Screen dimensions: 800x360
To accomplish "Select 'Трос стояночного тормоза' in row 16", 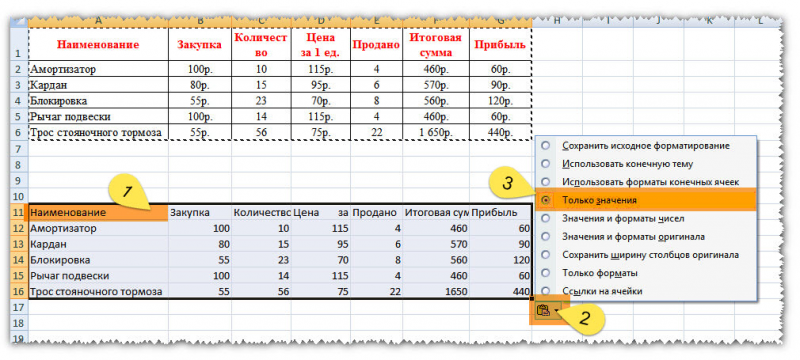I will click(x=98, y=292).
